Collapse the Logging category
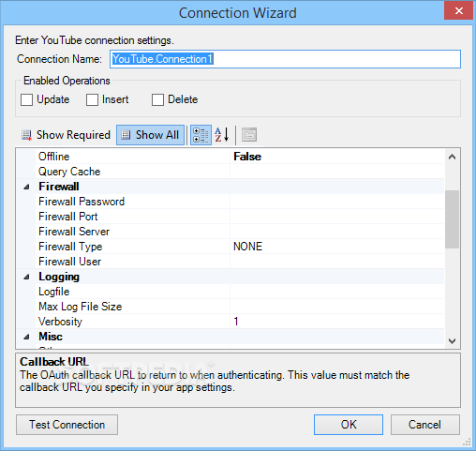Image resolution: width=476 pixels, height=451 pixels. pos(26,277)
